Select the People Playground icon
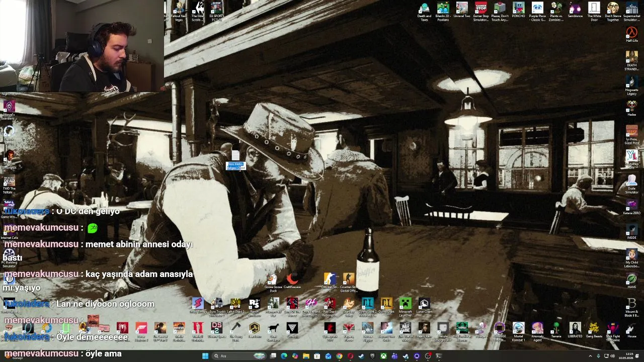The height and width of the screenshot is (362, 644). click(443, 332)
